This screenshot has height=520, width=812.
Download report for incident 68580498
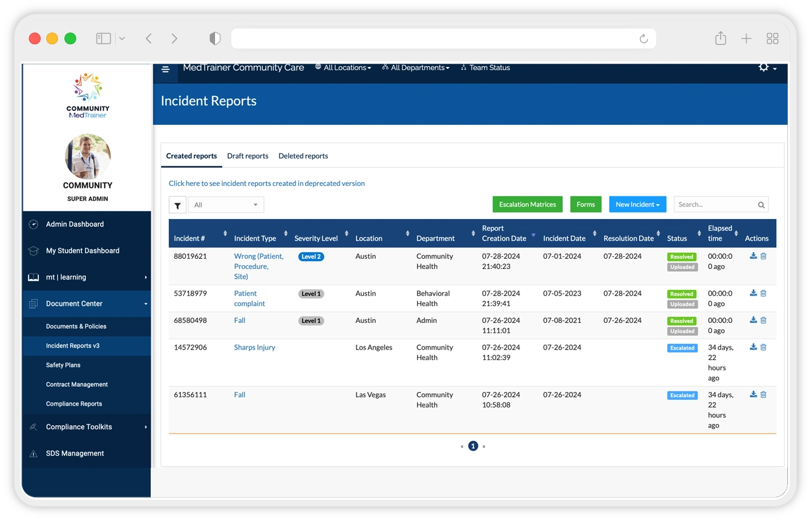pyautogui.click(x=754, y=320)
